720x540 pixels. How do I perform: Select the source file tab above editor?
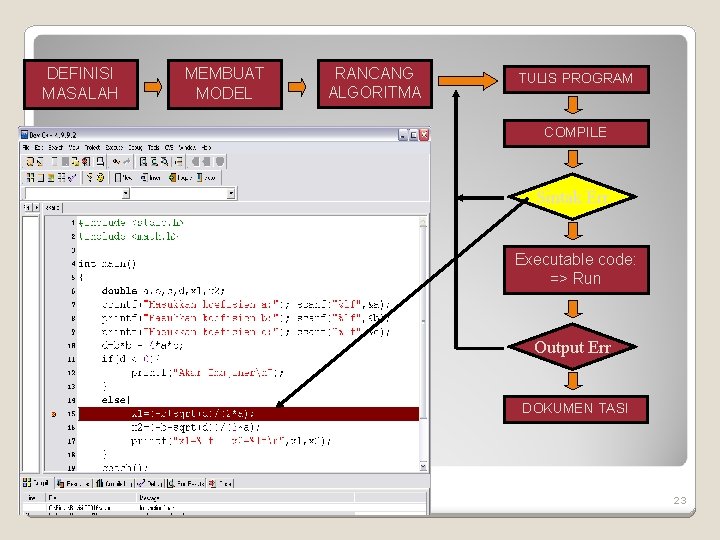point(52,208)
